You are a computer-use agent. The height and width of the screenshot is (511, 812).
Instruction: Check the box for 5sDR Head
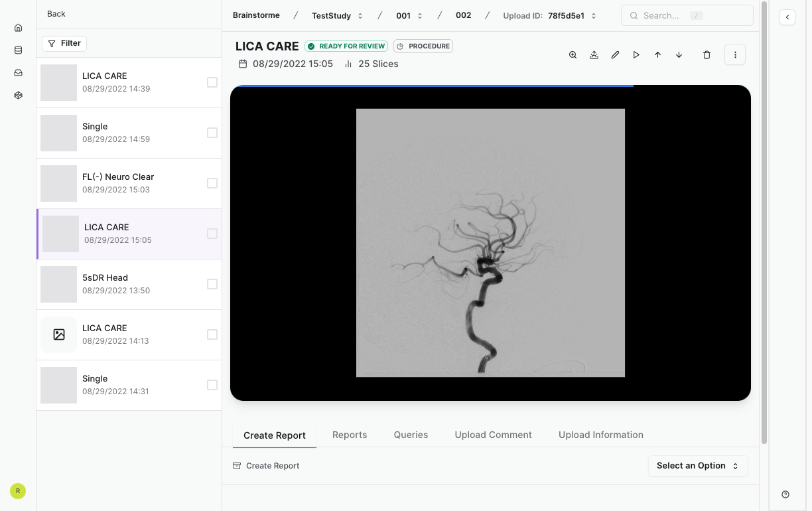point(212,284)
